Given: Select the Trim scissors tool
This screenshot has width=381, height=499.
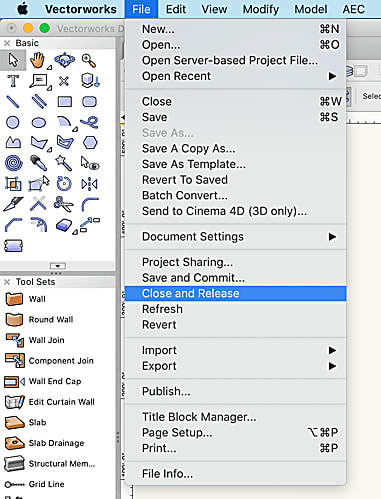Looking at the screenshot, I should (63, 204).
